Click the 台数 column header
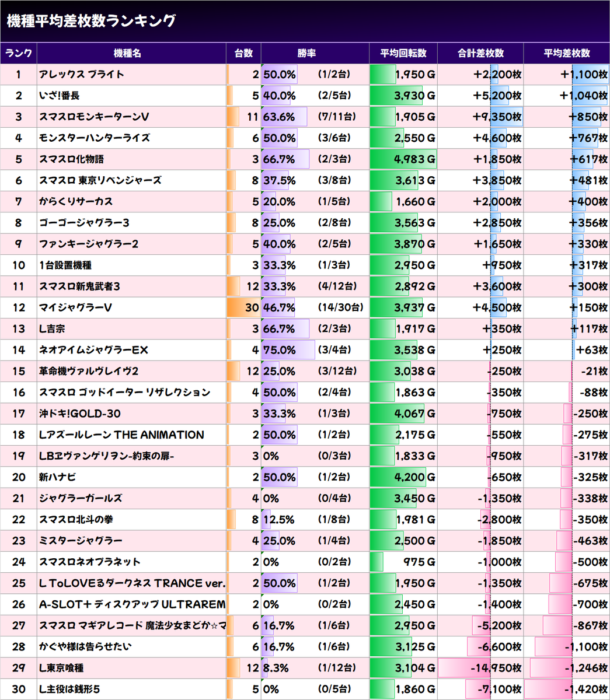This screenshot has width=610, height=700. pos(243,53)
